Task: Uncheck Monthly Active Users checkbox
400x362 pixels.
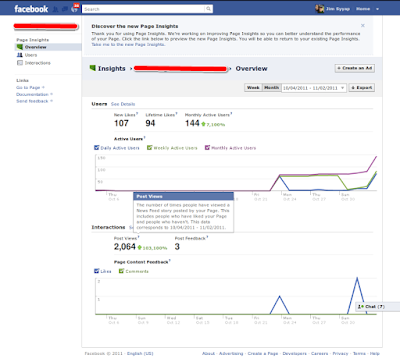Action: [207, 148]
